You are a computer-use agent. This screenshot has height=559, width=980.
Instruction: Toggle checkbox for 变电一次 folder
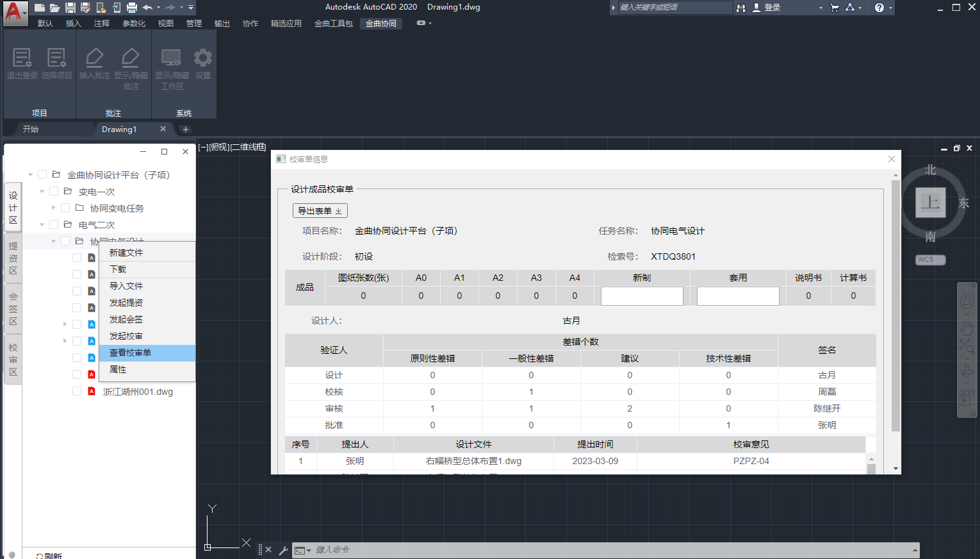point(54,191)
